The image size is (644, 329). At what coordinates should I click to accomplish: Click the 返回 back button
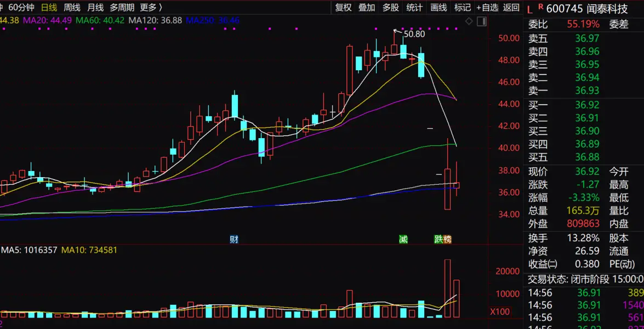click(511, 7)
